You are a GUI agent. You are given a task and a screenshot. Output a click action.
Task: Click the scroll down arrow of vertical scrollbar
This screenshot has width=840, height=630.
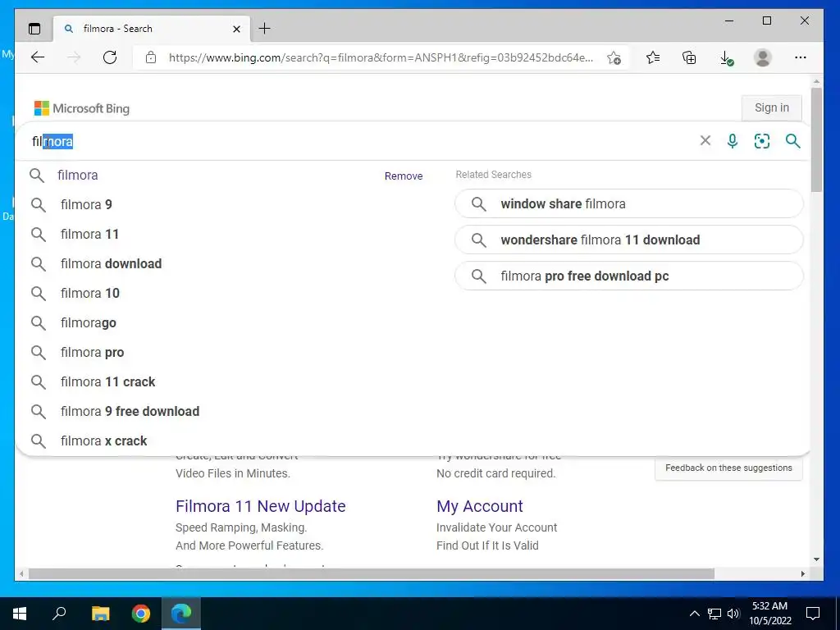(816, 559)
